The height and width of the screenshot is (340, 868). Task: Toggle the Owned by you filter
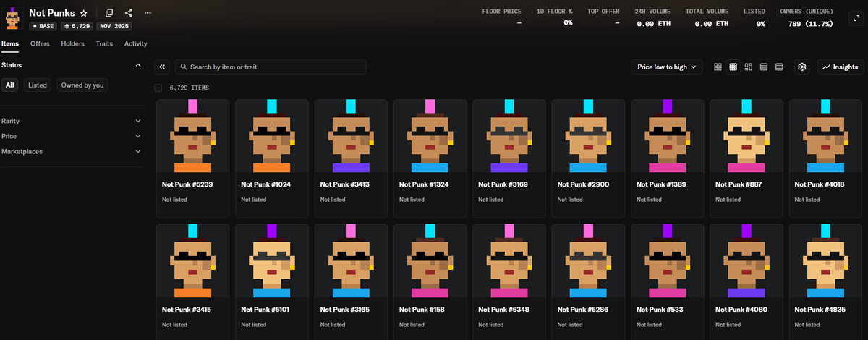click(82, 85)
